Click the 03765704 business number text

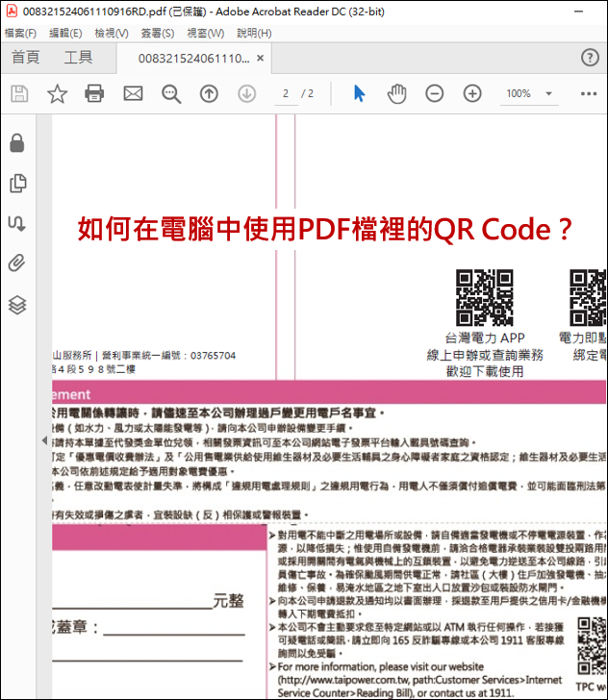[x=214, y=356]
